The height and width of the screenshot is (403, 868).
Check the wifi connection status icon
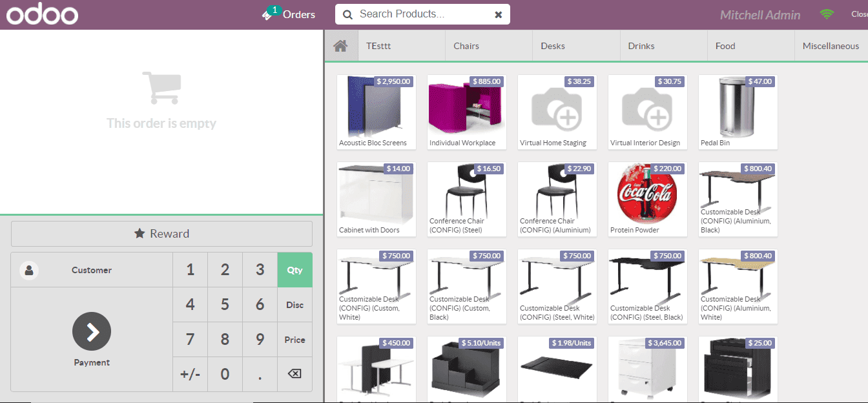point(826,13)
